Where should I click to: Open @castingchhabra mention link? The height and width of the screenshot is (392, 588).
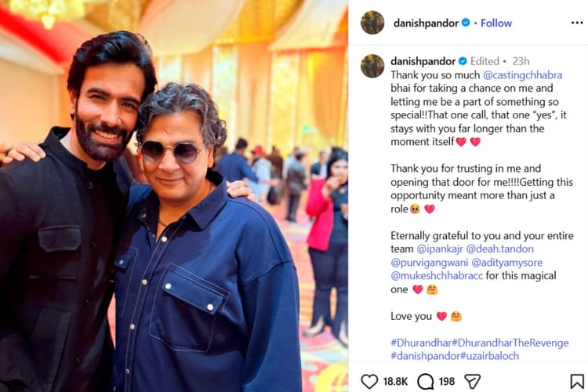pos(523,75)
